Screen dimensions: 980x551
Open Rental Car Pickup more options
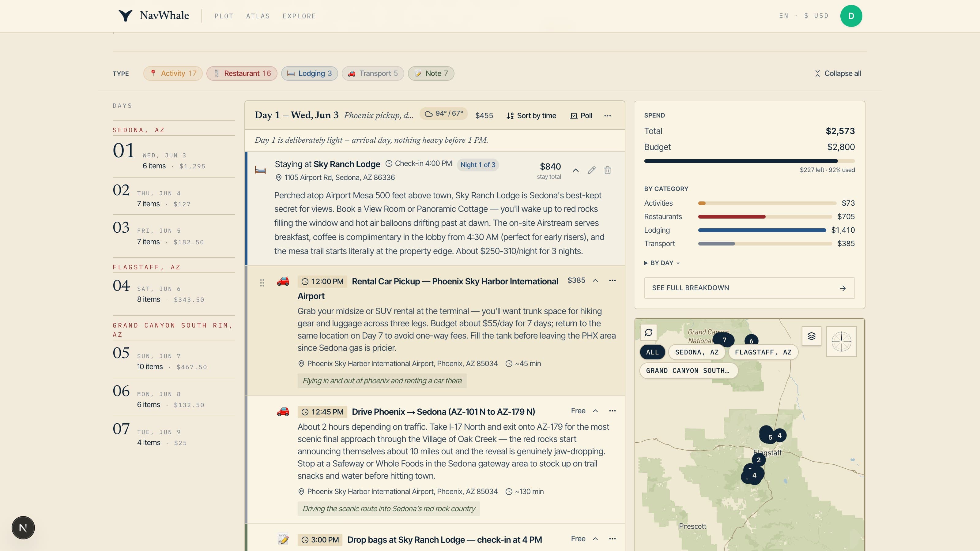coord(612,280)
